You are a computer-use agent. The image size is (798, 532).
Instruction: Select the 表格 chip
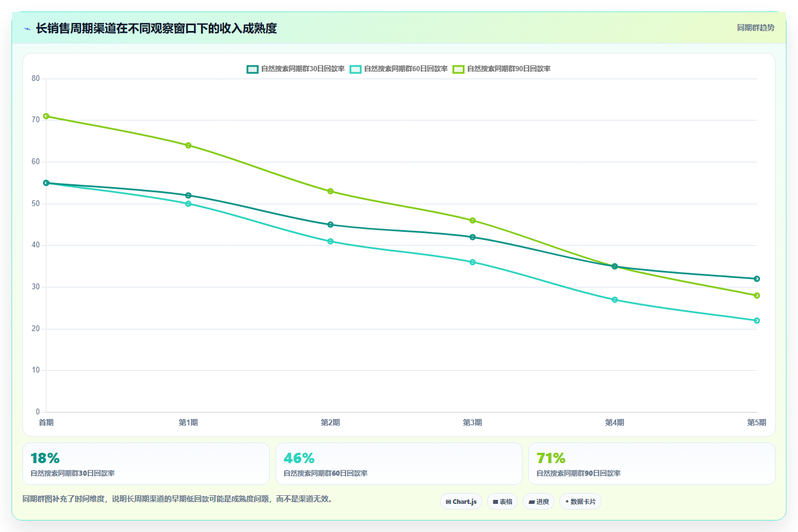click(502, 502)
